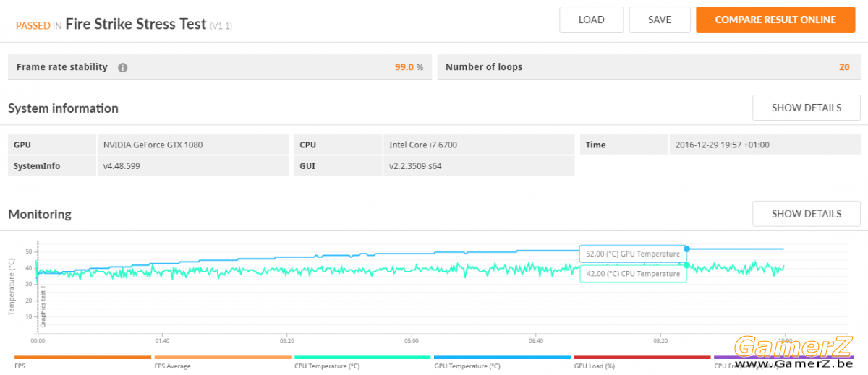
Task: Toggle the FPS Average legend series
Action: pyautogui.click(x=223, y=361)
